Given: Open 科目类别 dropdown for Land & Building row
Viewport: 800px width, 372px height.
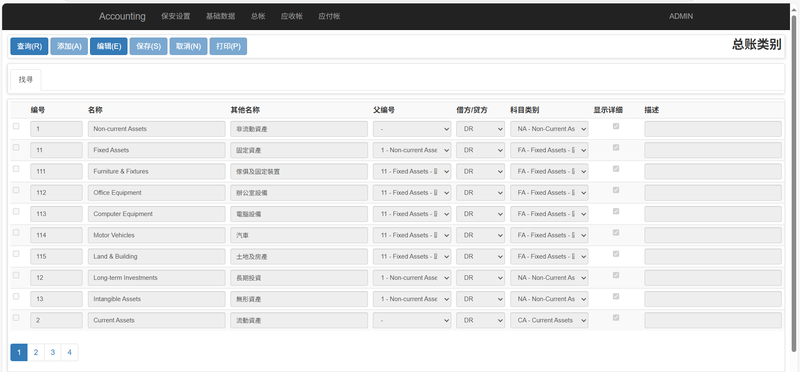Looking at the screenshot, I should click(549, 257).
